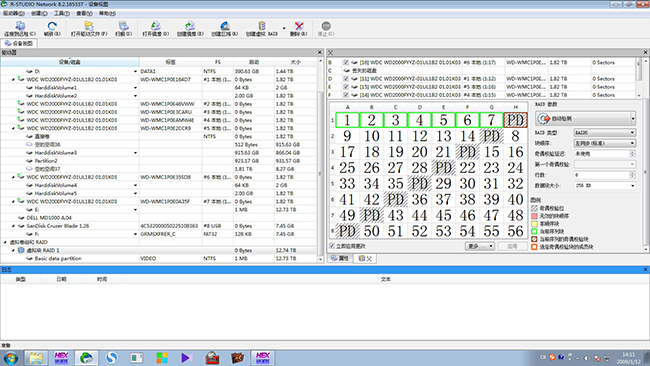The image size is (650, 366).
Task: Click the RAID auto-detect button
Action: tap(585, 119)
